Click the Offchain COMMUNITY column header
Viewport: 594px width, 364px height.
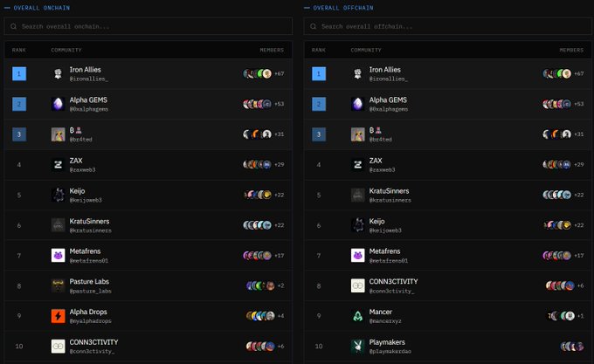366,50
